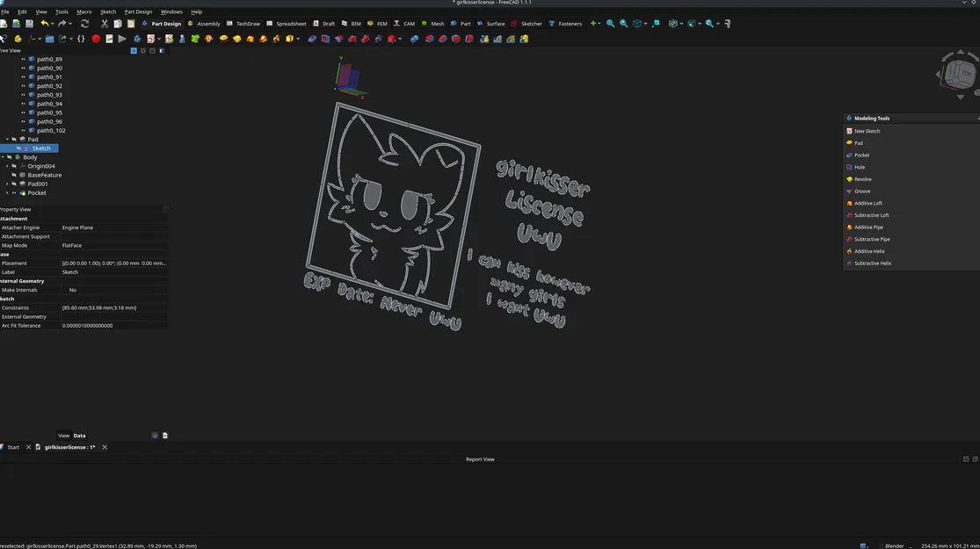
Task: Click the Cut scissors icon
Action: tap(105, 24)
